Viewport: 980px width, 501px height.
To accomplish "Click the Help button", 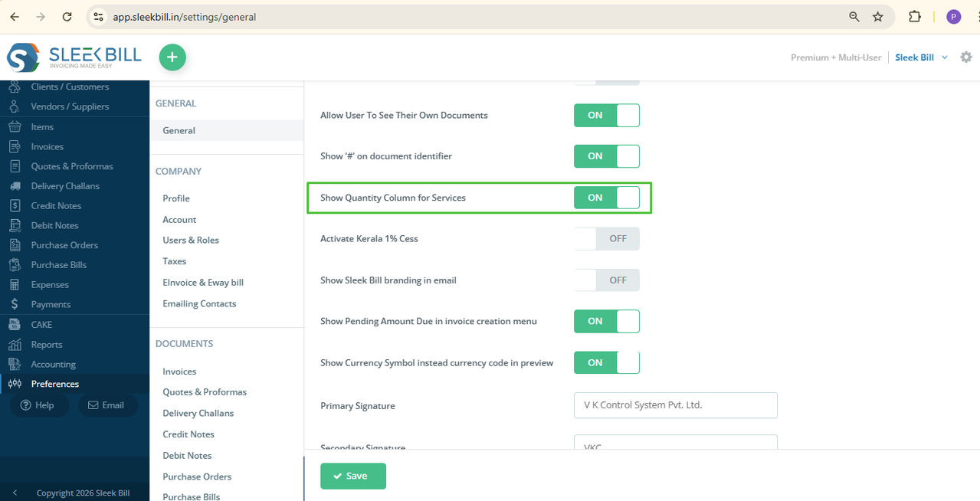I will pos(38,405).
